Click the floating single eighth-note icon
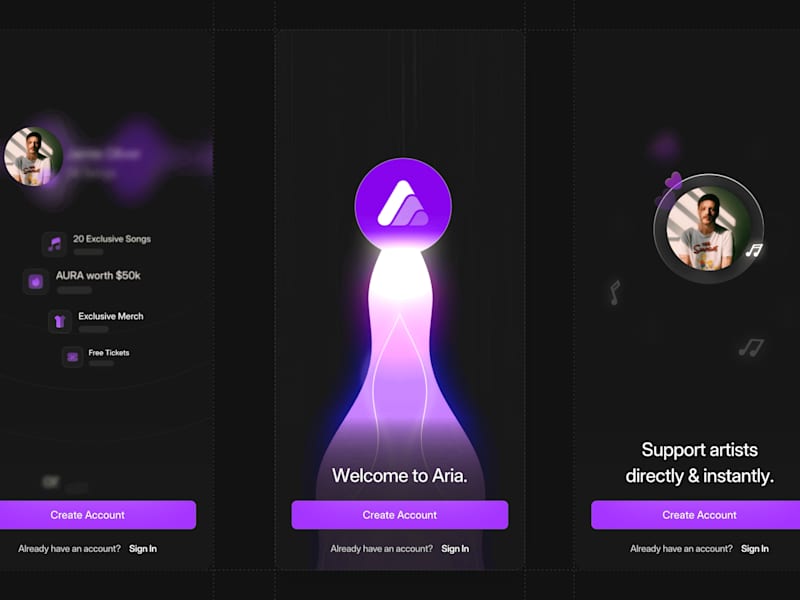Screen dimensions: 800x600 click(615, 293)
